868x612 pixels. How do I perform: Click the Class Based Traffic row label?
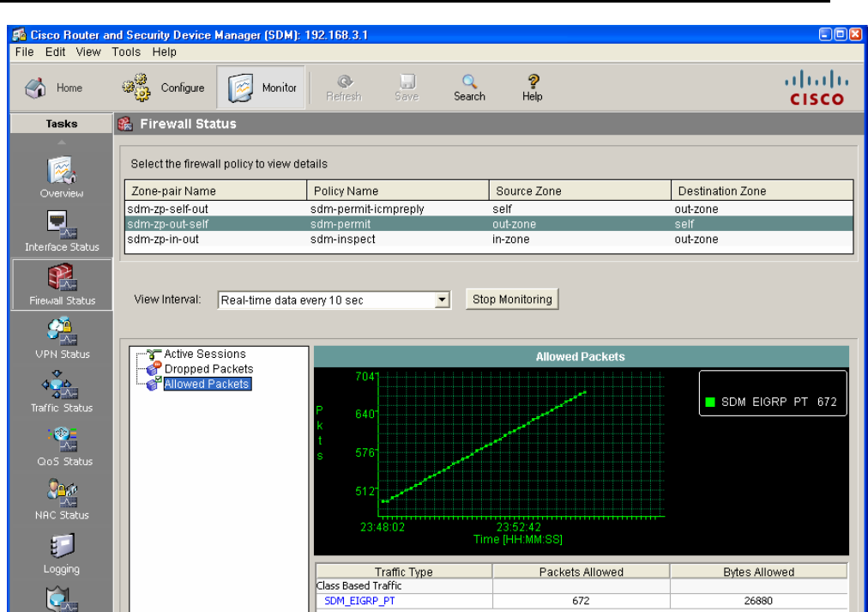[359, 586]
